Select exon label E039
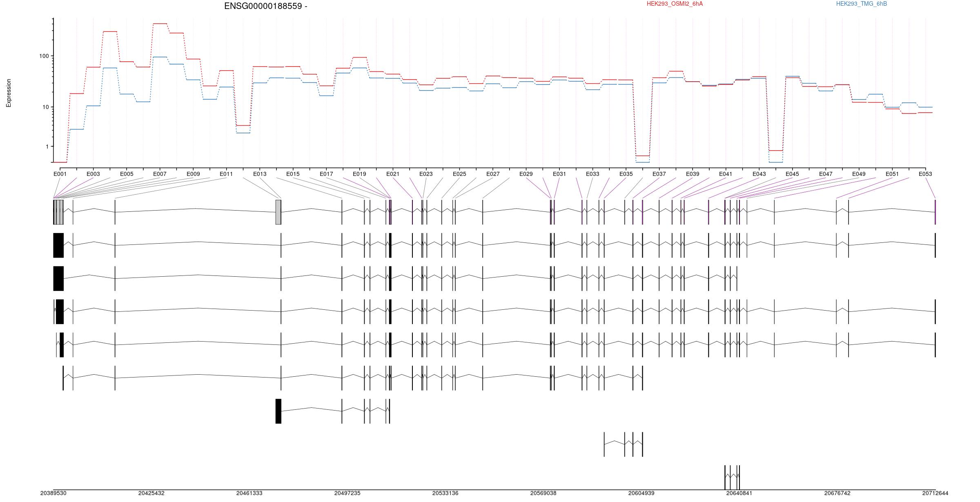The width and height of the screenshot is (980, 502). pos(693,174)
